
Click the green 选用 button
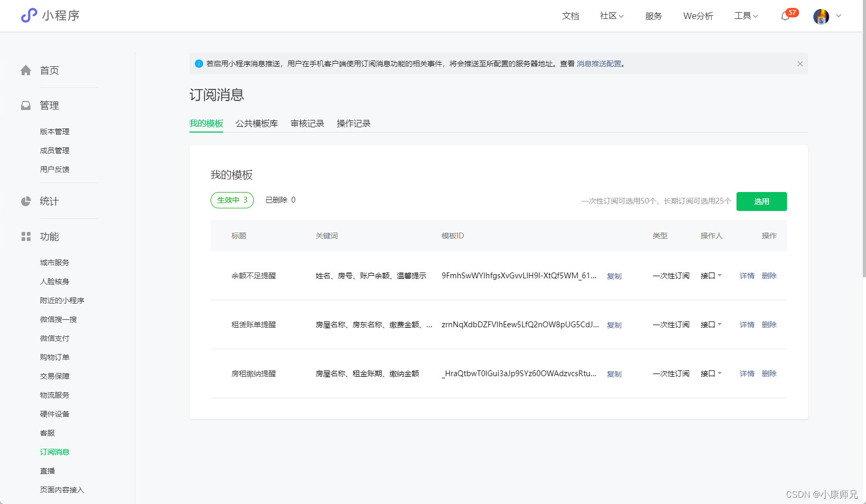click(x=761, y=201)
